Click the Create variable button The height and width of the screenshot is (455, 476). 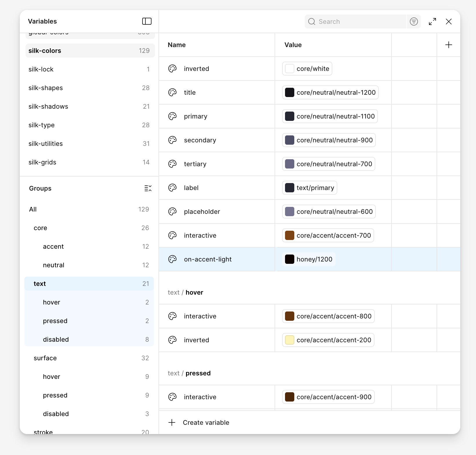[x=206, y=422]
